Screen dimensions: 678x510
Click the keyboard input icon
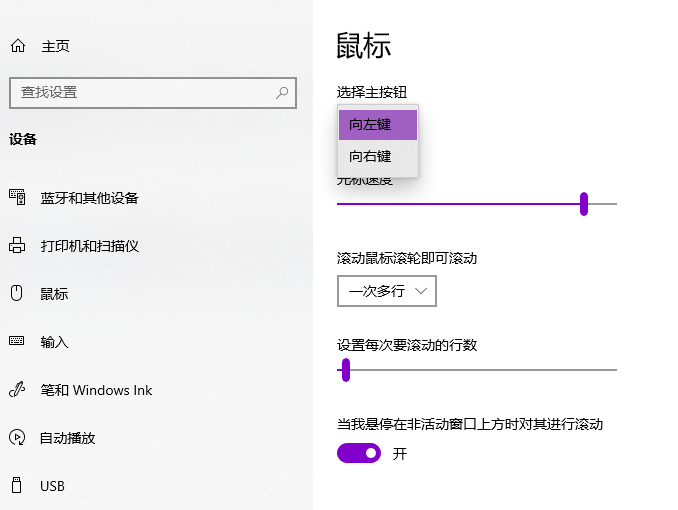(17, 341)
